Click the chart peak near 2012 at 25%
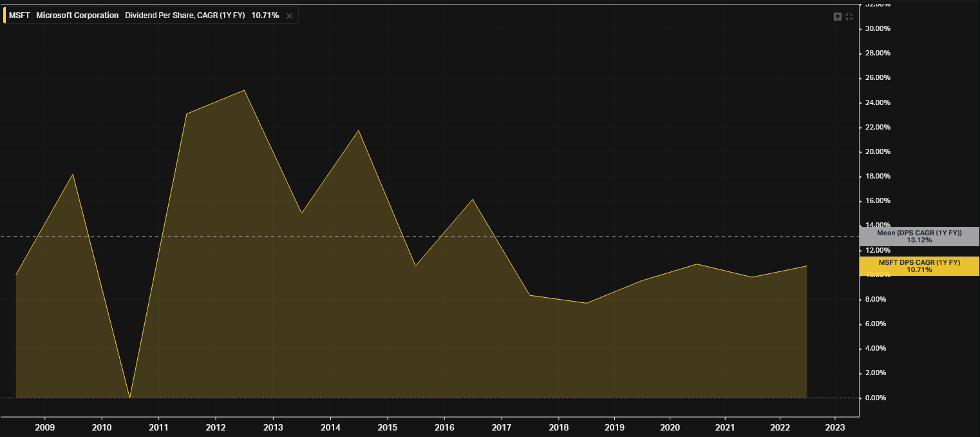 point(244,90)
